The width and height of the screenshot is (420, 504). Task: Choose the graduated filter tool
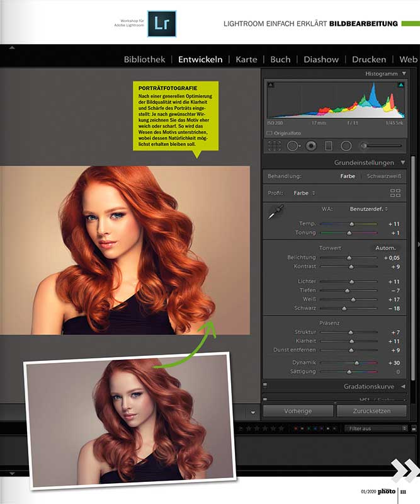(x=328, y=146)
